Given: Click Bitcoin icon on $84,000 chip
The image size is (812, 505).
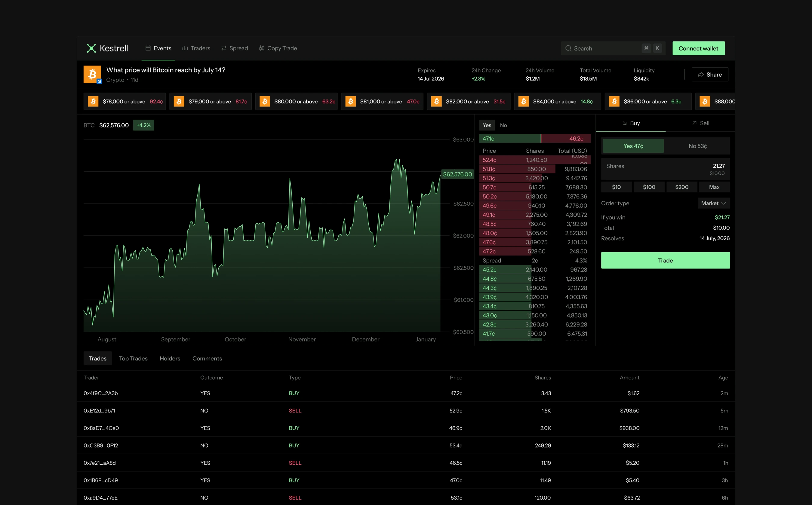Looking at the screenshot, I should [524, 101].
